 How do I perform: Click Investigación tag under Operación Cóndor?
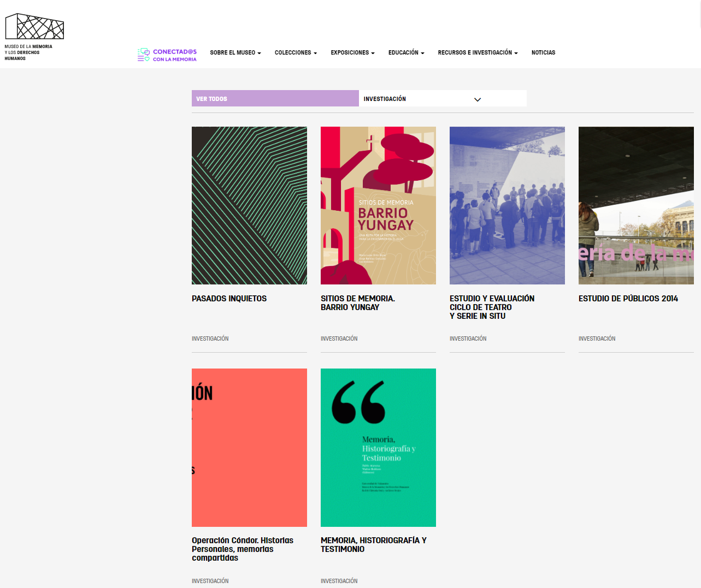[x=210, y=581]
